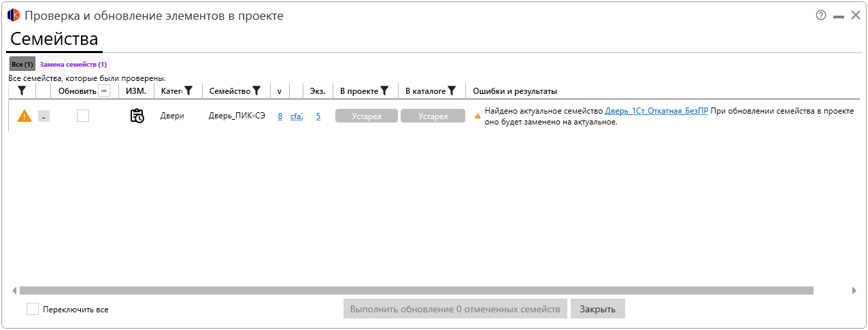Click the first column filter funnel icon
The height and width of the screenshot is (330, 868).
(22, 90)
